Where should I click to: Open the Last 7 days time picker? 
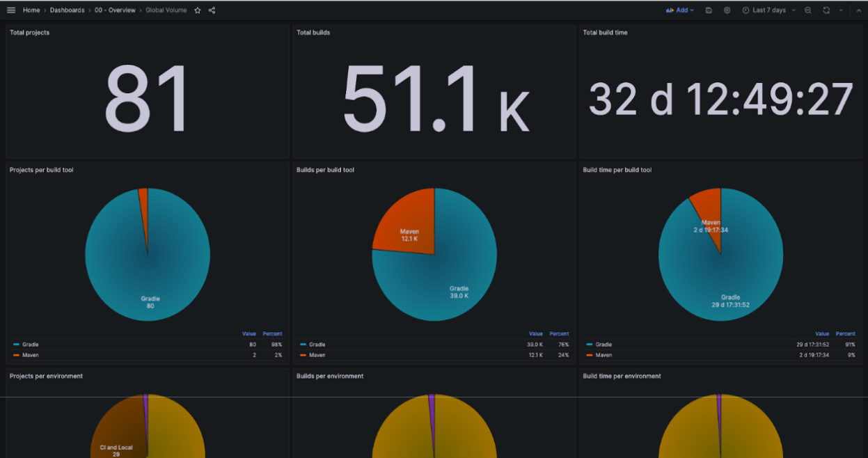[768, 10]
